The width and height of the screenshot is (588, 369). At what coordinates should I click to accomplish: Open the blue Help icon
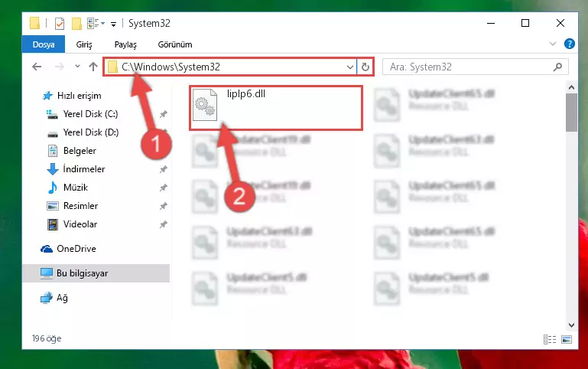coord(569,44)
